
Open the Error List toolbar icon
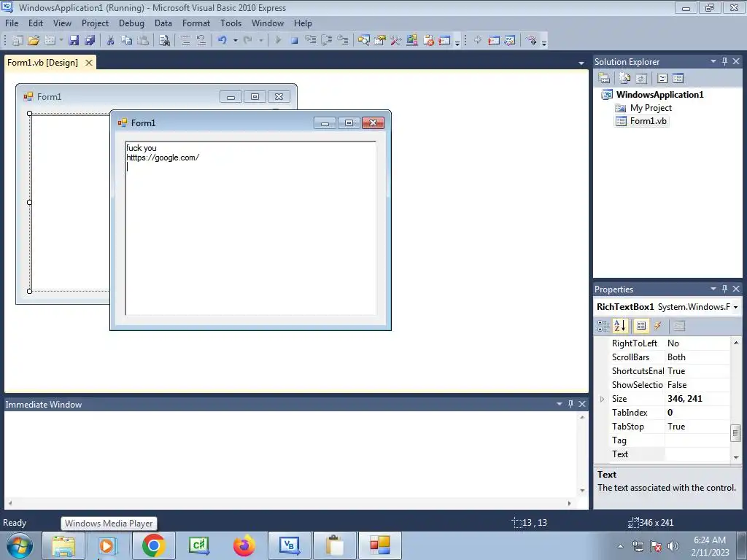tap(427, 41)
